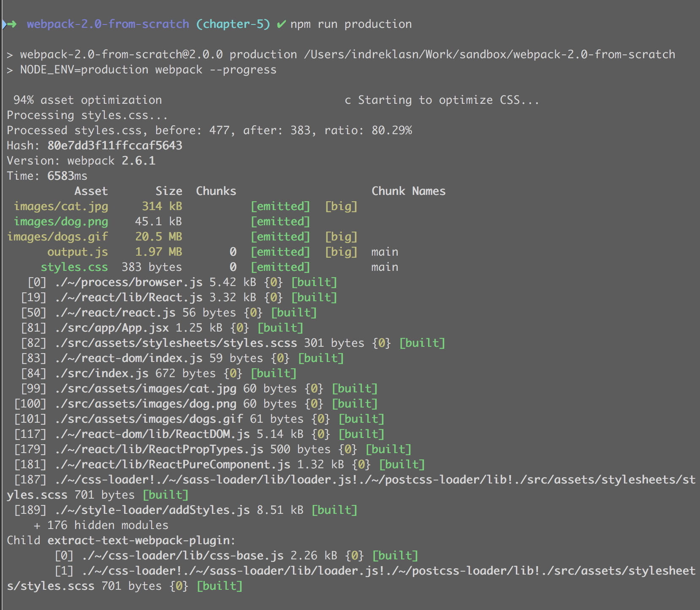Click size '5.42 kB' on browser.js row

click(233, 282)
